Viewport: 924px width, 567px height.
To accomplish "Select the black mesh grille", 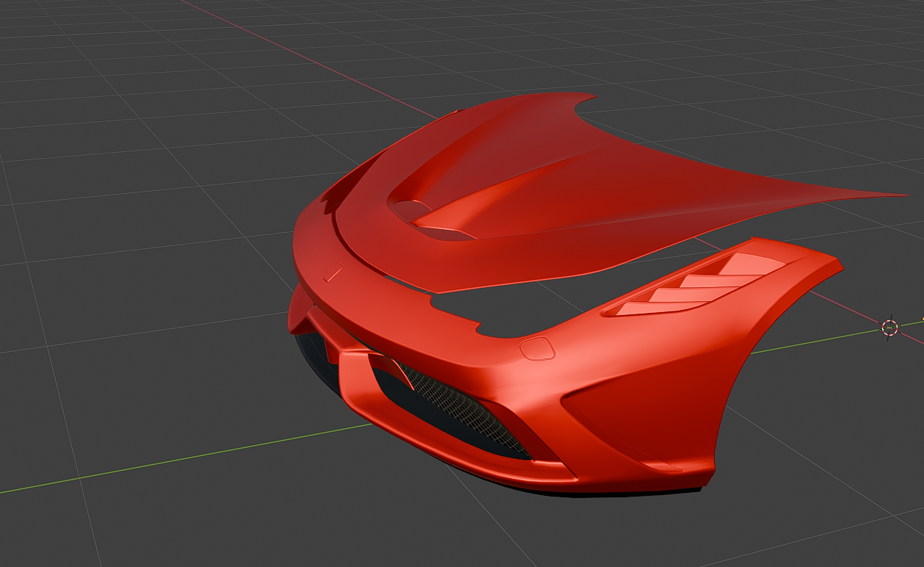I will tap(462, 408).
